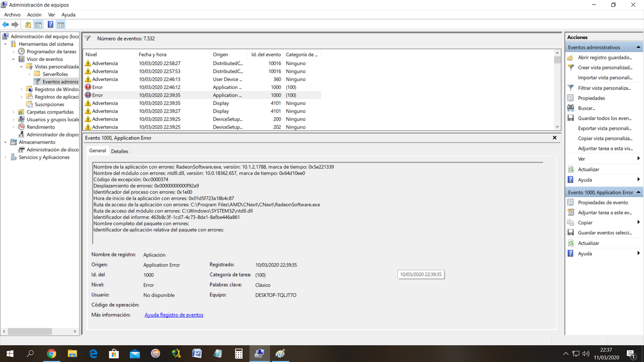The image size is (644, 362).
Task: Select Administración de discos node
Action: (52, 150)
